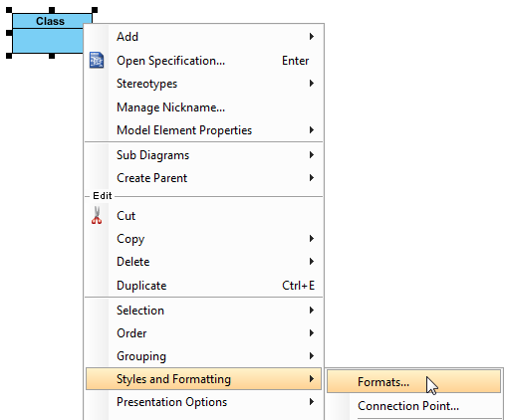The height and width of the screenshot is (420, 505).
Task: Click the Class shape bottom-left handle
Action: 9,56
